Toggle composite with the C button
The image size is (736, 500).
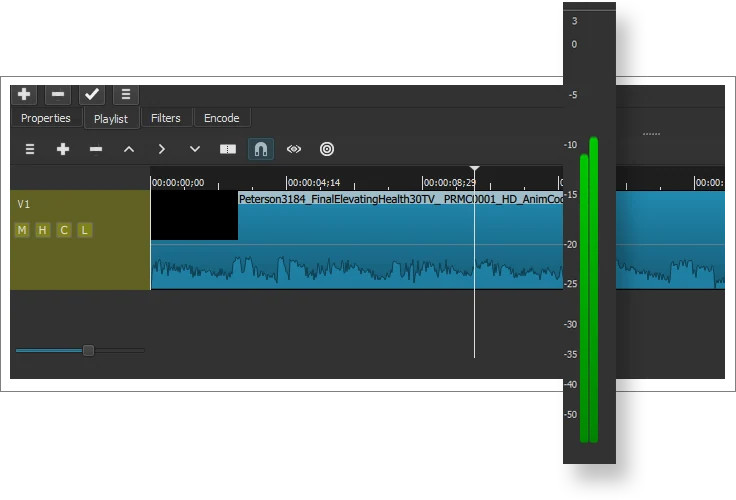pos(64,230)
